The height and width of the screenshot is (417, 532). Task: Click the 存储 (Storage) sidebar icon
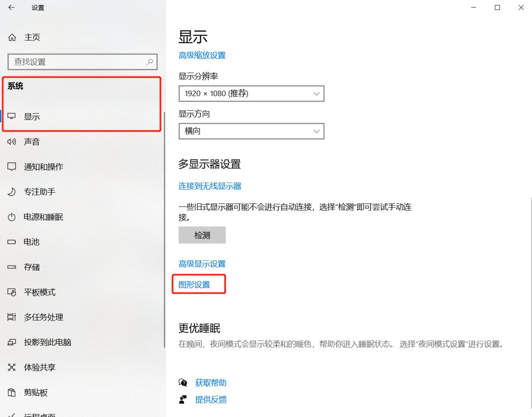point(11,267)
